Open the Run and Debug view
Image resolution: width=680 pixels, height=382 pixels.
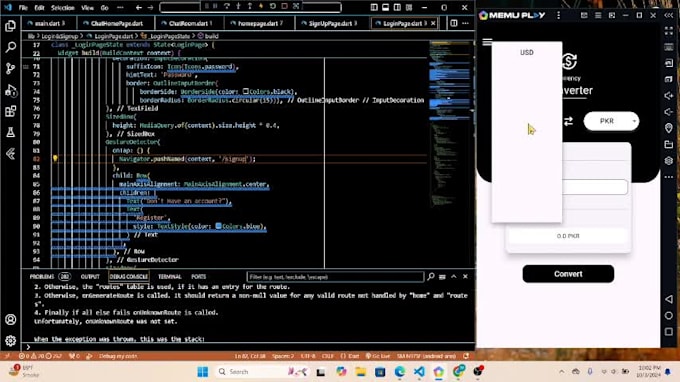coord(10,90)
